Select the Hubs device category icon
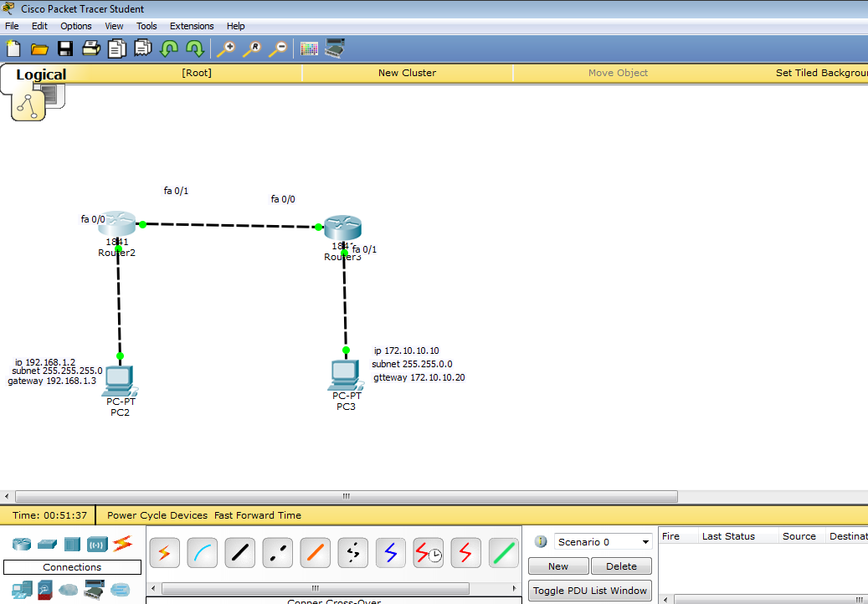 pyautogui.click(x=72, y=545)
